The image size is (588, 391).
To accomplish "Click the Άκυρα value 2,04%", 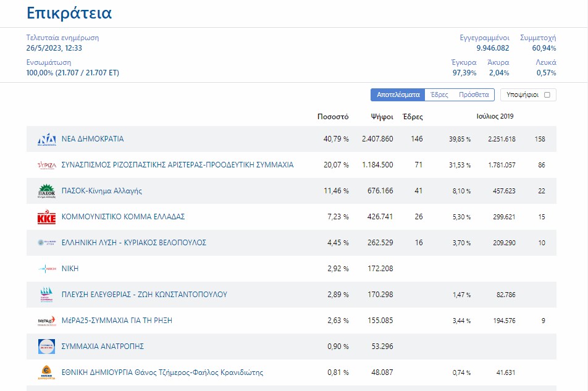I will (499, 73).
